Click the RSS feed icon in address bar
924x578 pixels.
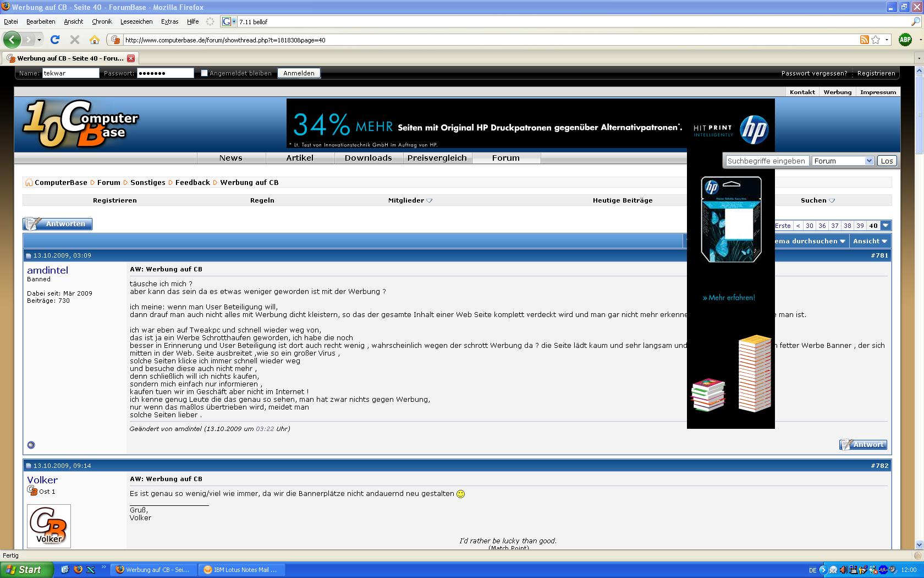point(865,40)
